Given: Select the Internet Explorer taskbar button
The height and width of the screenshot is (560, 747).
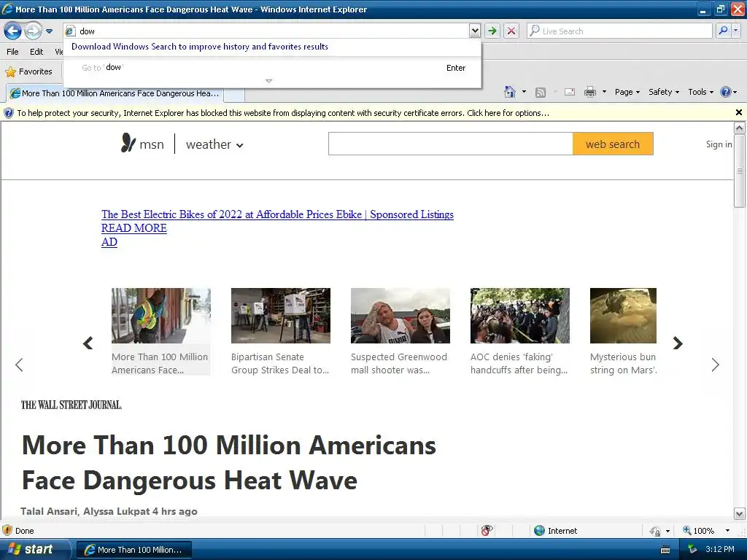Looking at the screenshot, I should pyautogui.click(x=134, y=550).
